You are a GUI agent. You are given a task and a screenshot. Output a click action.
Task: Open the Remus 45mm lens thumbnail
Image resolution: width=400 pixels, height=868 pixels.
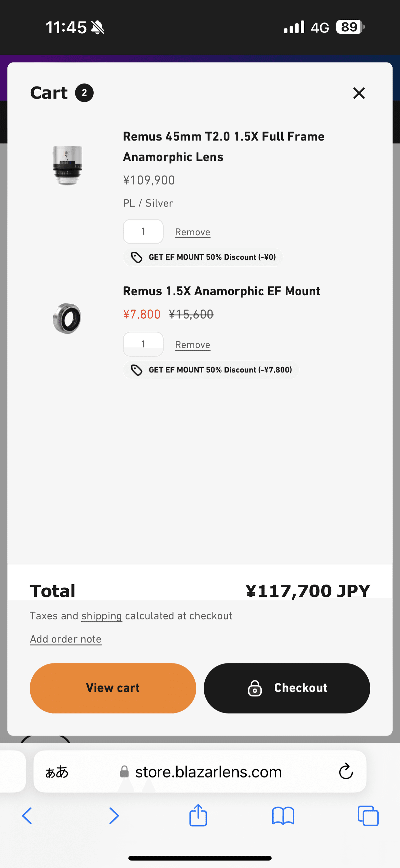pos(67,166)
